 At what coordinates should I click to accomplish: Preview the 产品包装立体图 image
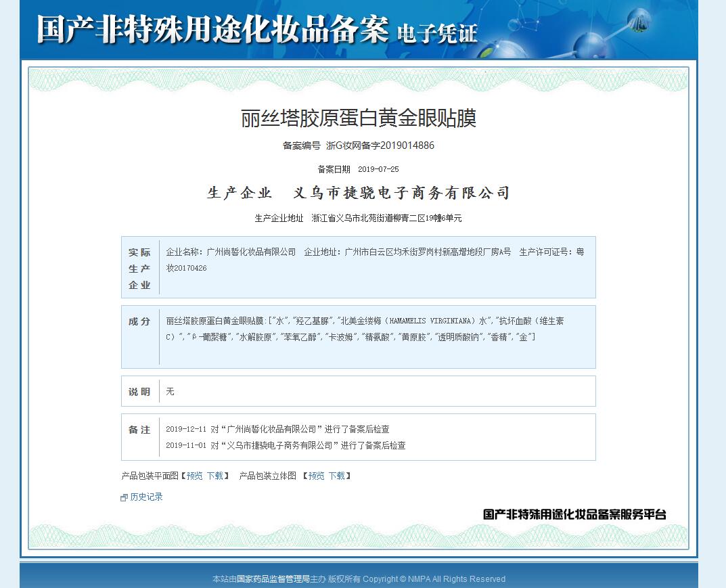click(316, 476)
